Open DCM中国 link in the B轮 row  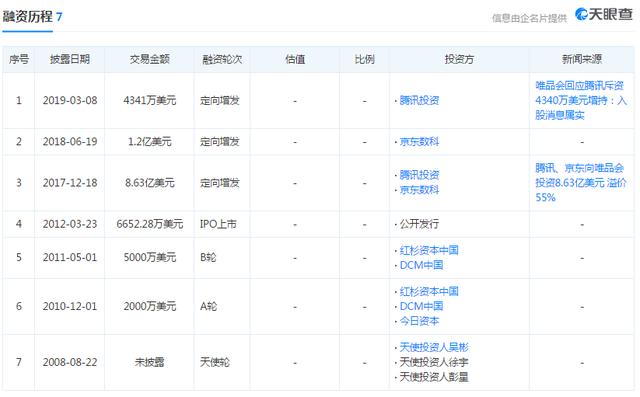421,265
